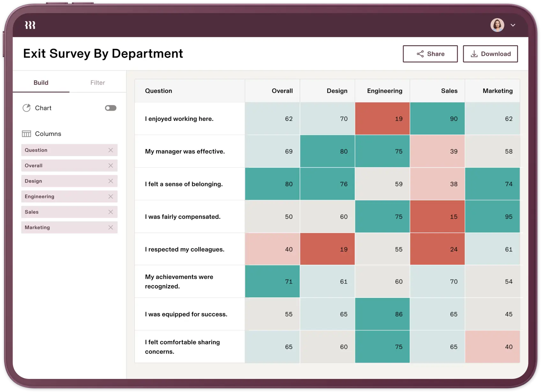
Task: Remove the Overall column chip
Action: [x=111, y=166]
